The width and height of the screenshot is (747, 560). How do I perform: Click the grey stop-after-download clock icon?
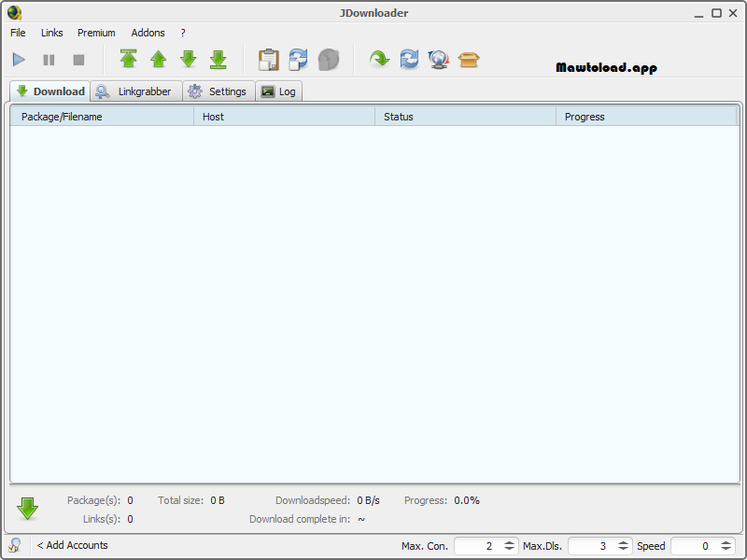pos(329,60)
